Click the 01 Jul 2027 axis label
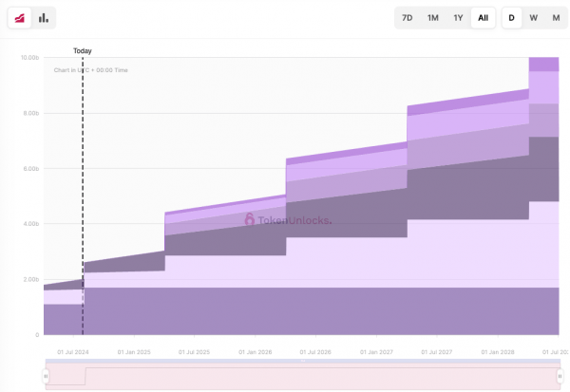Image resolution: width=570 pixels, height=392 pixels. tap(437, 352)
